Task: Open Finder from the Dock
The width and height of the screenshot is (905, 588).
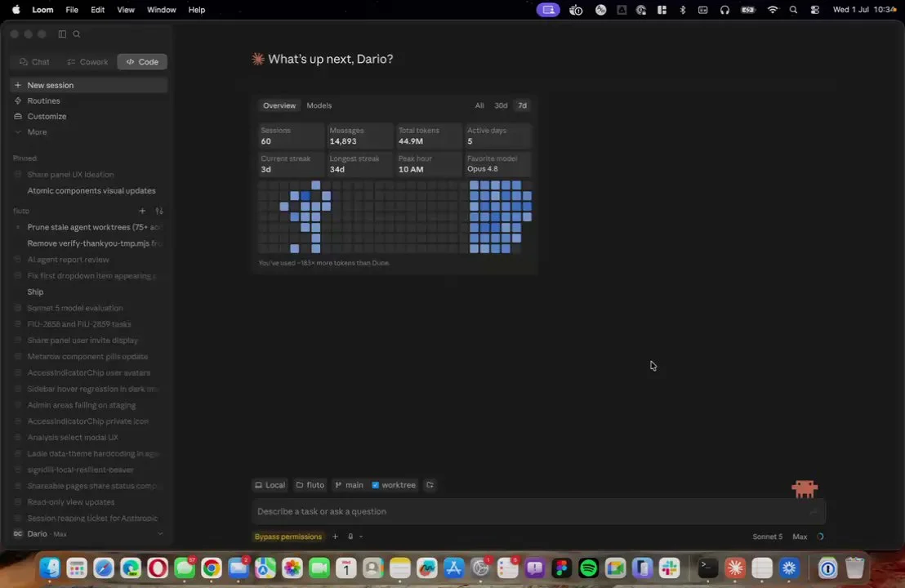Action: pyautogui.click(x=50, y=568)
